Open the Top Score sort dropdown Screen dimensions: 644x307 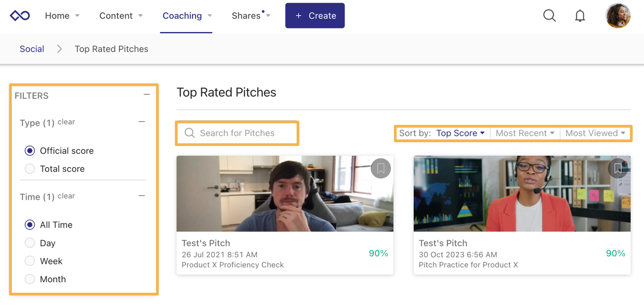[460, 133]
